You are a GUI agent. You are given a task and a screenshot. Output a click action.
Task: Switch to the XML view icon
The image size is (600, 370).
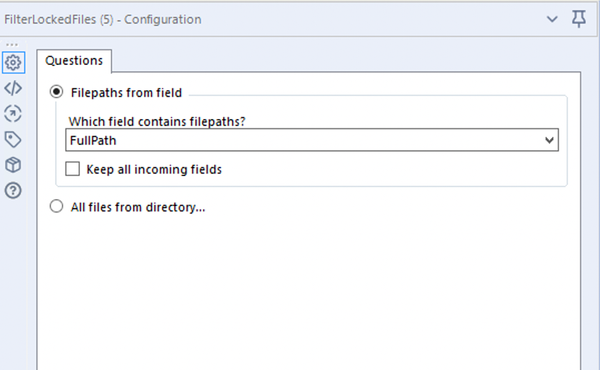pyautogui.click(x=13, y=88)
